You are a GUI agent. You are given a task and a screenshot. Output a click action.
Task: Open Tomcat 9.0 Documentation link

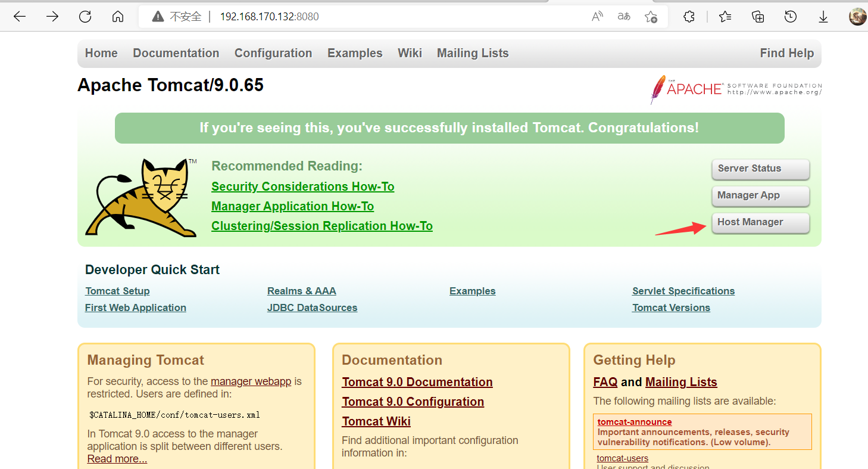pos(417,382)
